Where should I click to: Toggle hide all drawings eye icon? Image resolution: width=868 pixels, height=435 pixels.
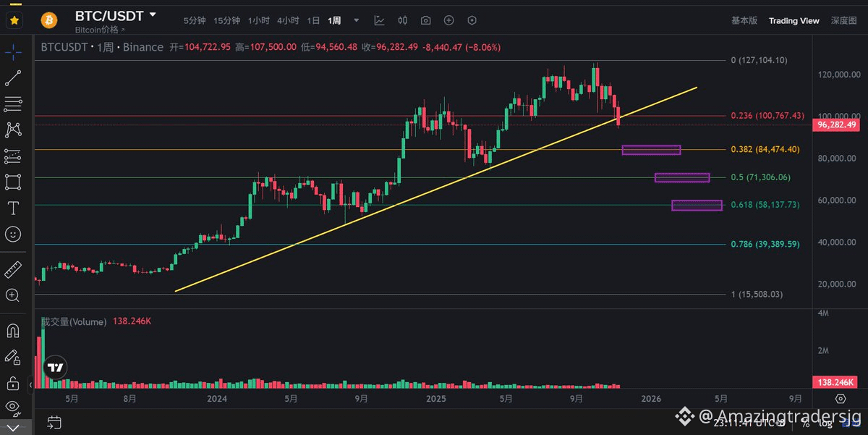click(13, 407)
